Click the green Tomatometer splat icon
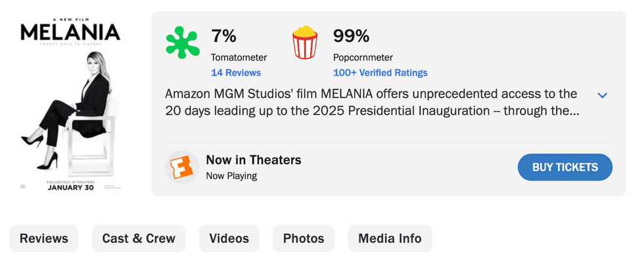Viewport: 644px width, 264px height. pyautogui.click(x=183, y=42)
